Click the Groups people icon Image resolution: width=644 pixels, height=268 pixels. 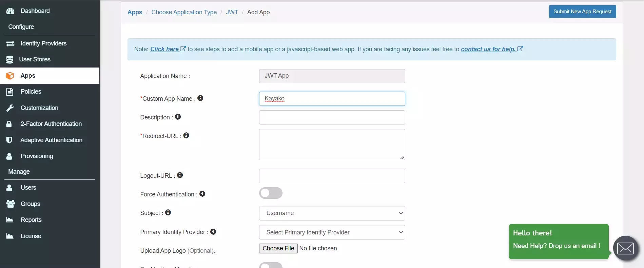11,204
